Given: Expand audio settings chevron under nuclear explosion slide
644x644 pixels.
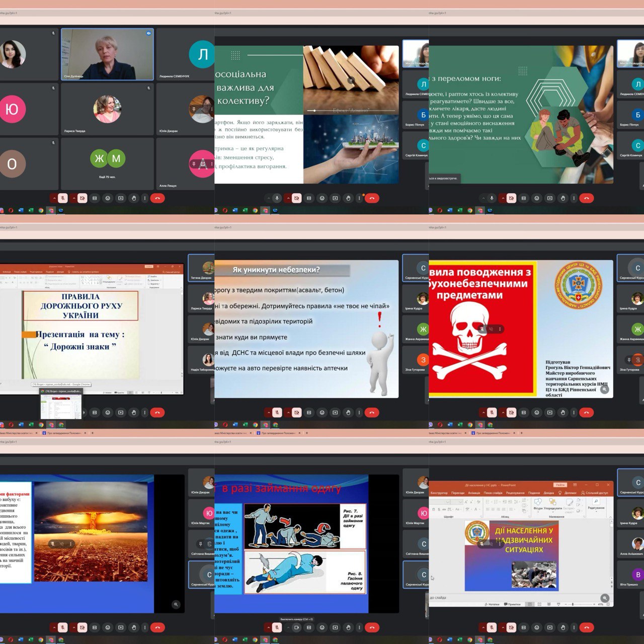Looking at the screenshot, I should (54, 627).
